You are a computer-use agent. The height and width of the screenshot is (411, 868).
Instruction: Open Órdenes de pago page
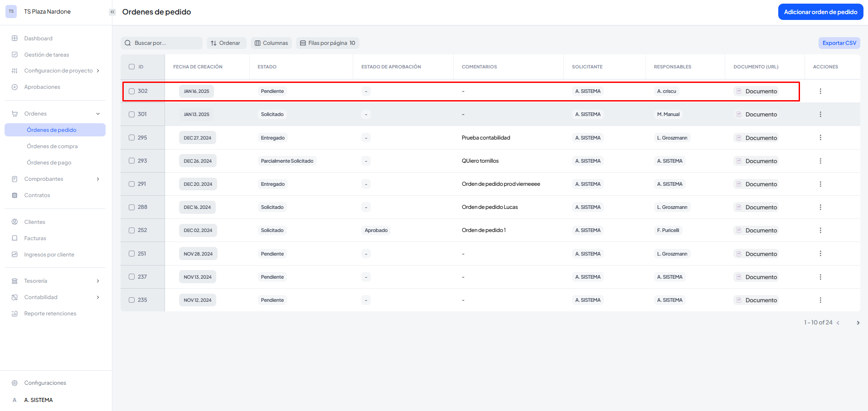pos(49,163)
